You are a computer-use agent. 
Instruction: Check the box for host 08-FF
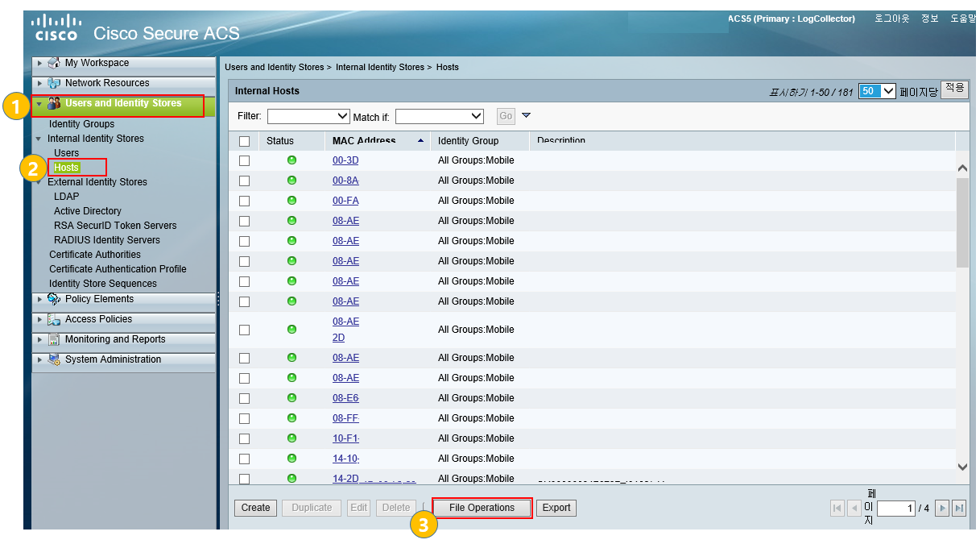(x=244, y=418)
